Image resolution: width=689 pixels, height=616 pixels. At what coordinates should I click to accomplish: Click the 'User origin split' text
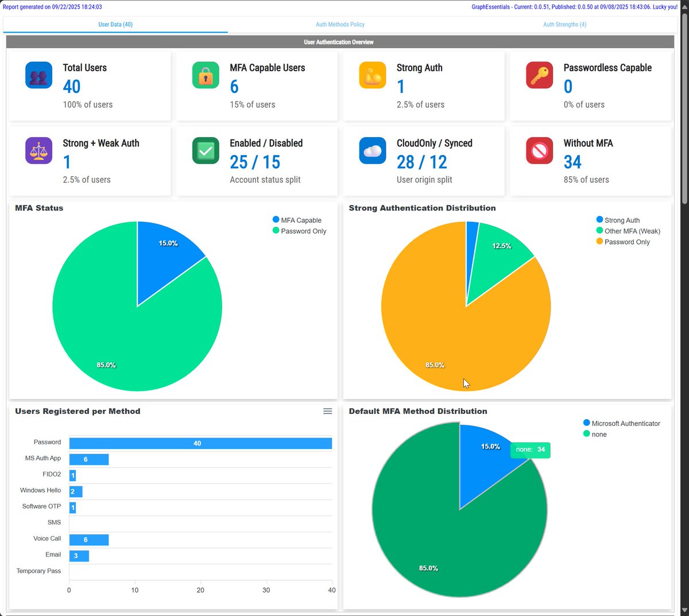tap(424, 180)
